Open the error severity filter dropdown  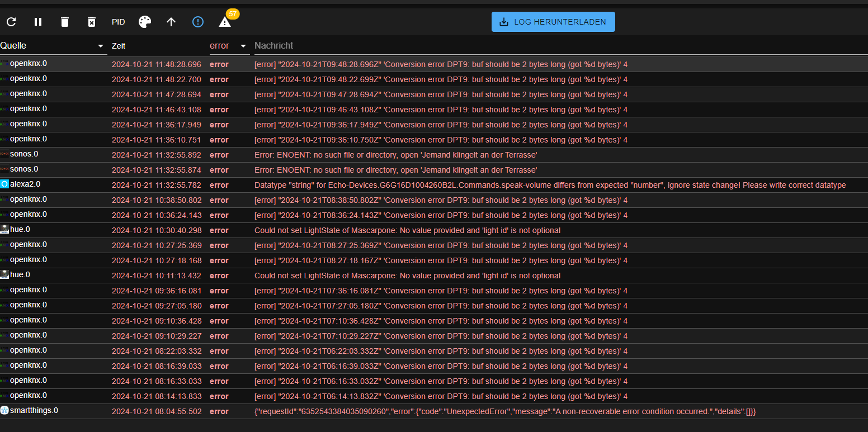pos(229,45)
